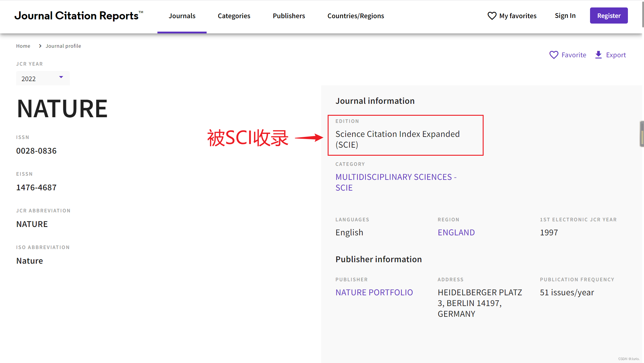This screenshot has width=644, height=363.
Task: Click the Export download icon
Action: click(x=598, y=55)
